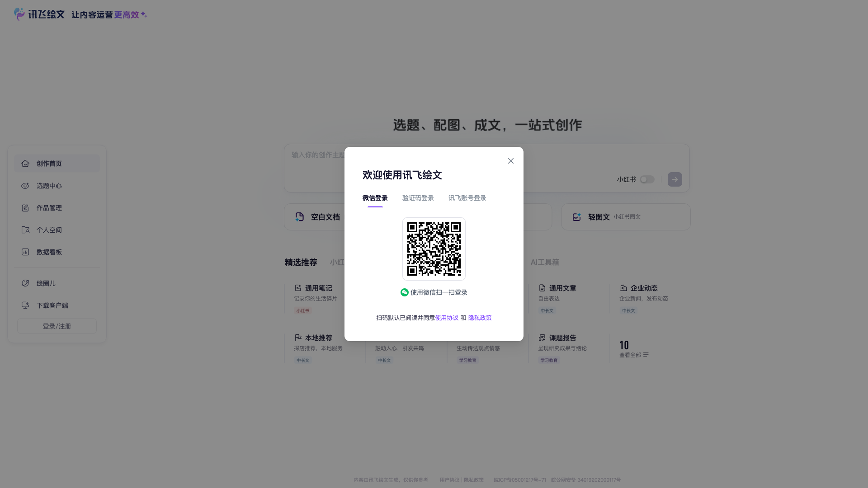868x488 pixels.
Task: Click the green WeChat icon
Action: pos(405,292)
